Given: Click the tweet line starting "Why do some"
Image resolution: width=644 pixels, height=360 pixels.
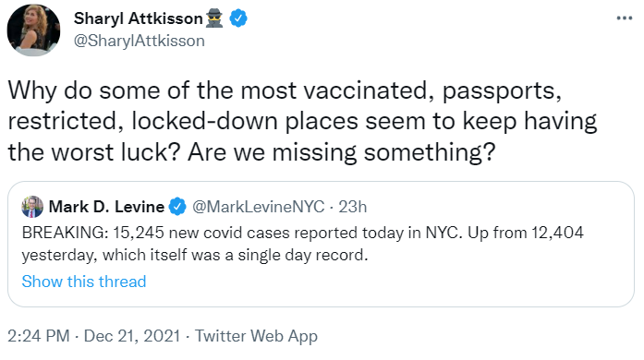Looking at the screenshot, I should click(x=285, y=91).
